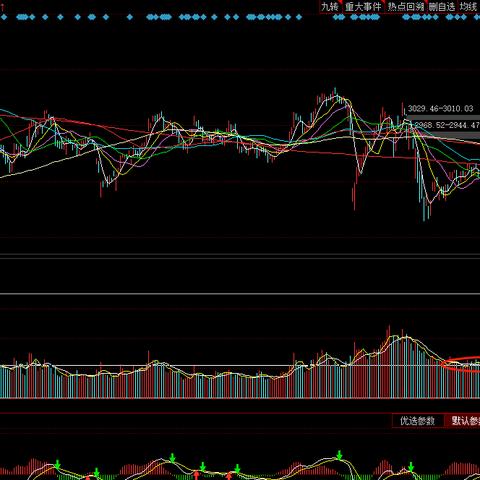Open the 九转 indicator button
The image size is (480, 480).
tap(329, 7)
